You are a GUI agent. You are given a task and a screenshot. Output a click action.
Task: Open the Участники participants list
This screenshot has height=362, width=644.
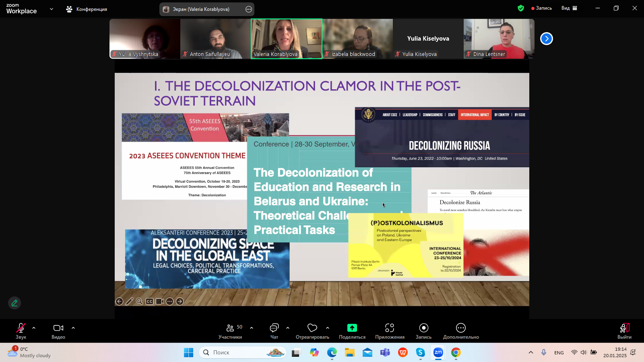tap(230, 331)
